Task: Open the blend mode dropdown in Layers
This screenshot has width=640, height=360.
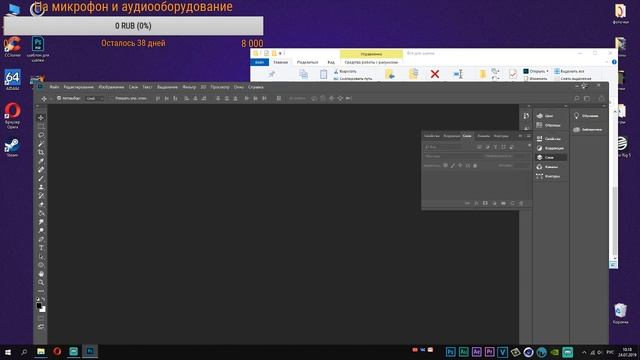Action: tap(453, 156)
